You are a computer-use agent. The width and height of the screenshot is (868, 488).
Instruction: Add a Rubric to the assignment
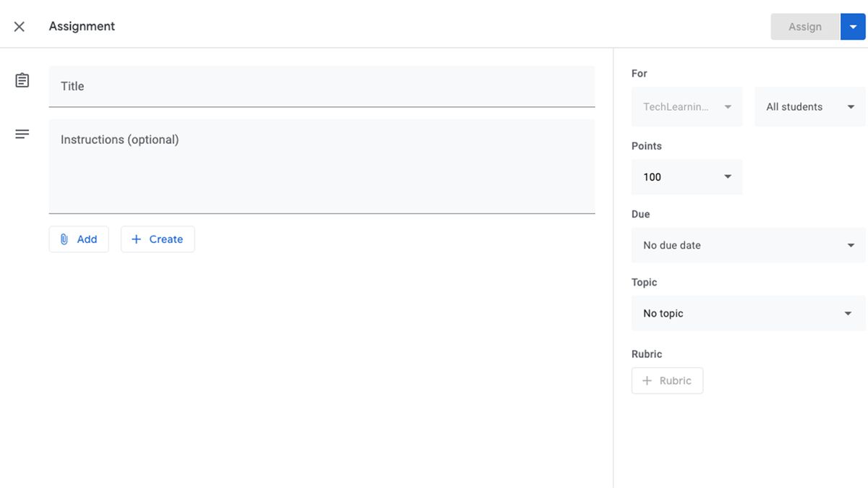coord(667,380)
